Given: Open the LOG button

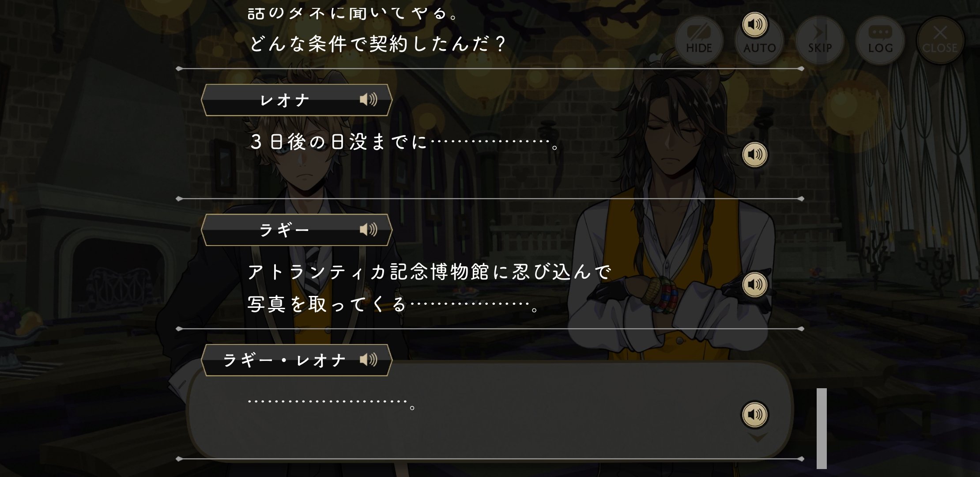Looking at the screenshot, I should click(x=880, y=40).
